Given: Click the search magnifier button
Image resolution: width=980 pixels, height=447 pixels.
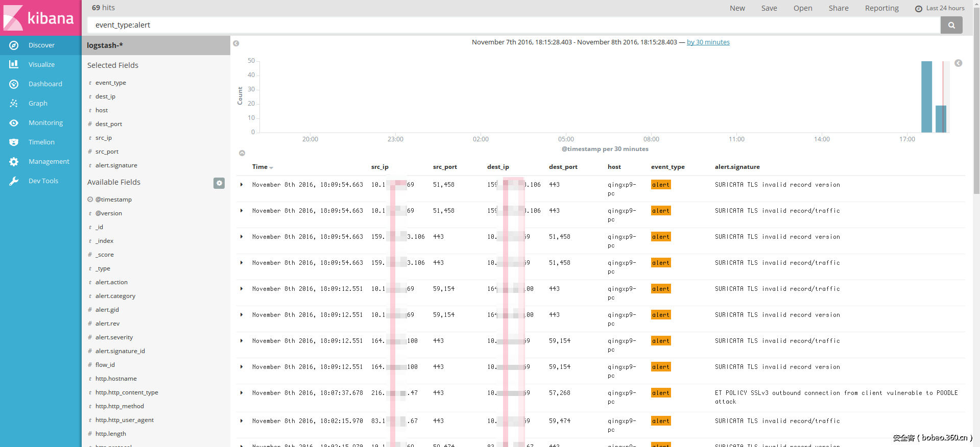Looking at the screenshot, I should tap(951, 25).
